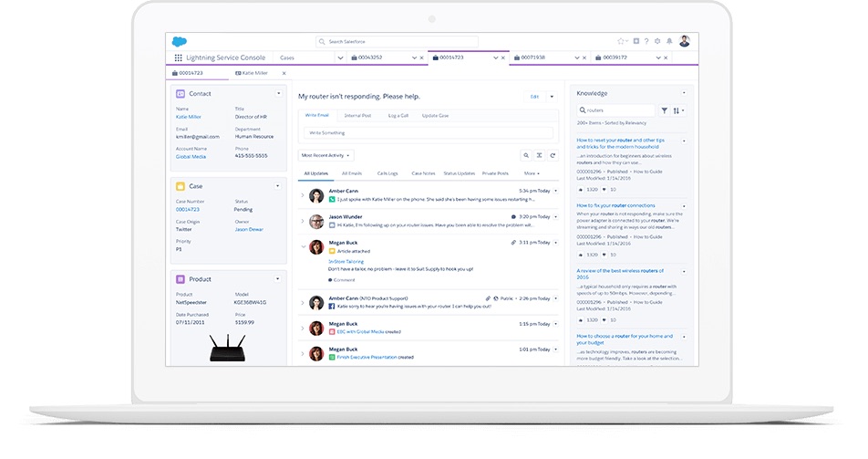Click the feed search magnifier icon
This screenshot has width=868, height=459.
pos(526,155)
